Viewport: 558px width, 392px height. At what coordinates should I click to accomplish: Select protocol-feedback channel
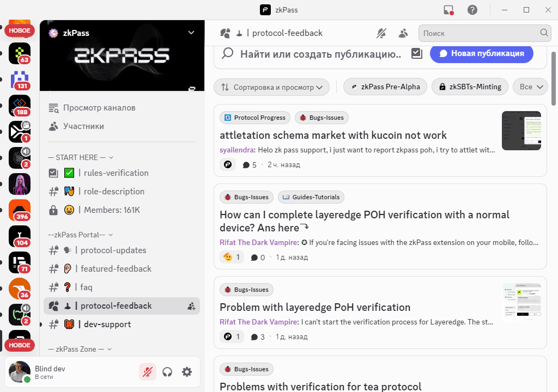point(122,306)
